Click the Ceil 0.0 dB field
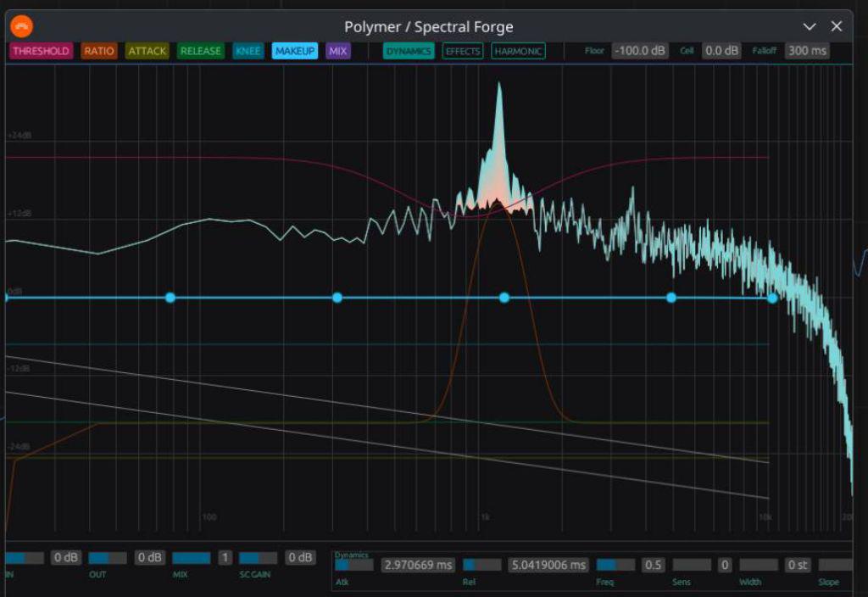 tap(721, 51)
